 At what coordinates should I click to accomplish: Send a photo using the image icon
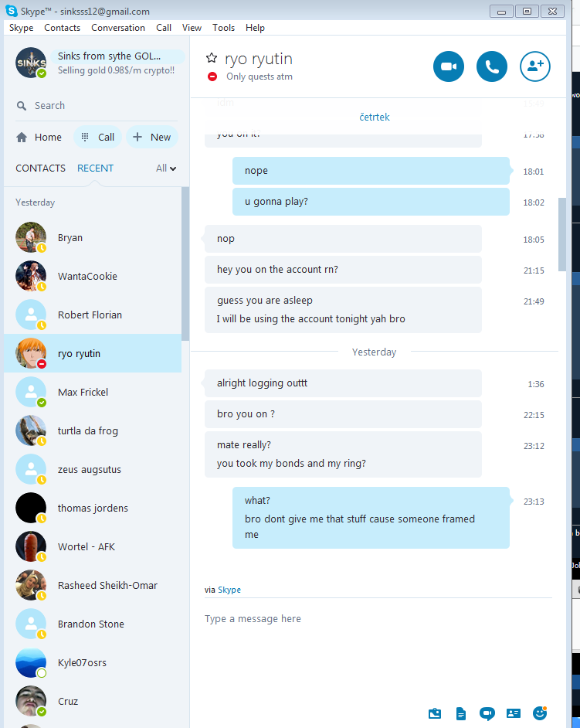coord(435,713)
